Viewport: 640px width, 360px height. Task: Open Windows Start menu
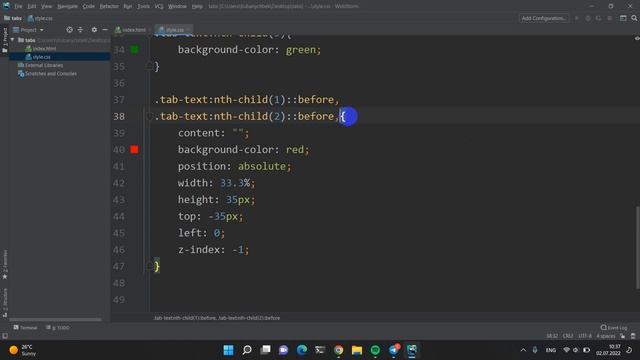(229, 350)
